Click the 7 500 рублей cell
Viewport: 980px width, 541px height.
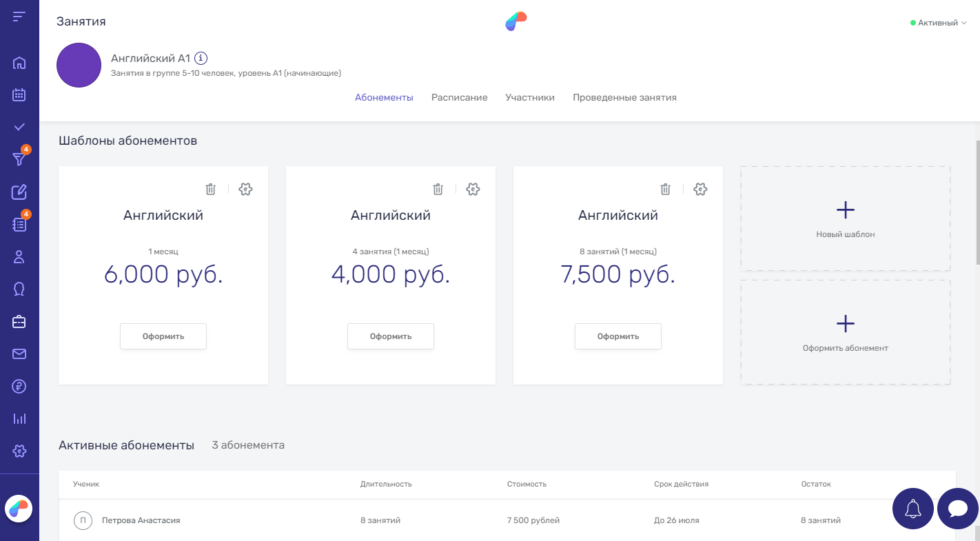[533, 520]
